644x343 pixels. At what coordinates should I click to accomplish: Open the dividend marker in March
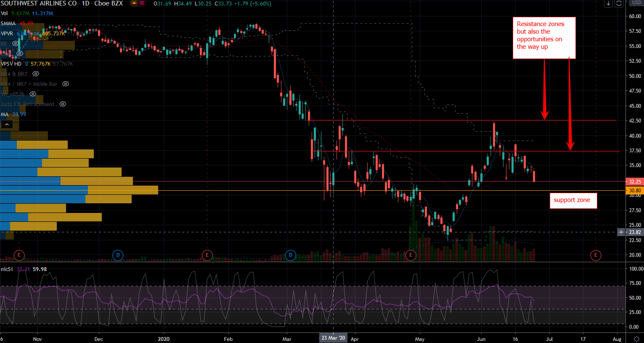[x=291, y=255]
